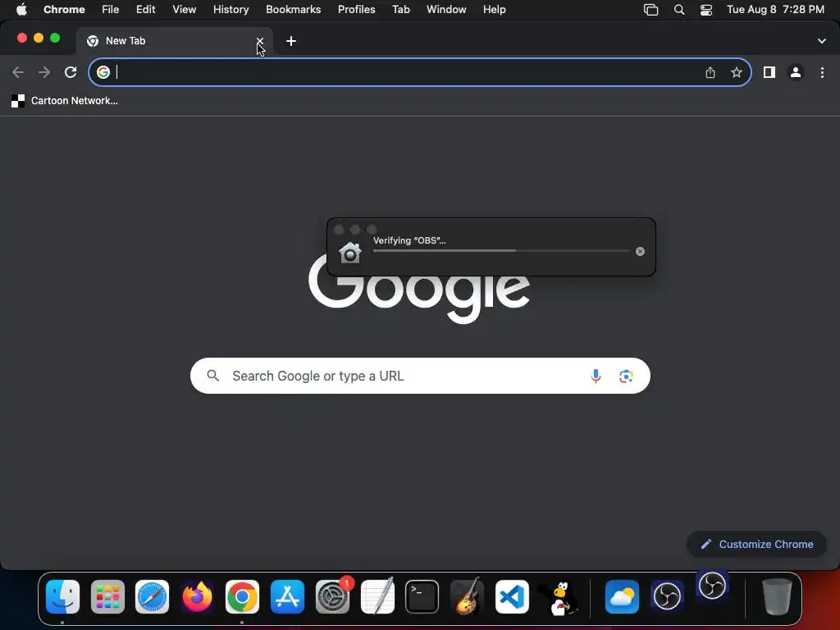Start voice search with microphone icon
This screenshot has width=840, height=630.
(x=596, y=376)
